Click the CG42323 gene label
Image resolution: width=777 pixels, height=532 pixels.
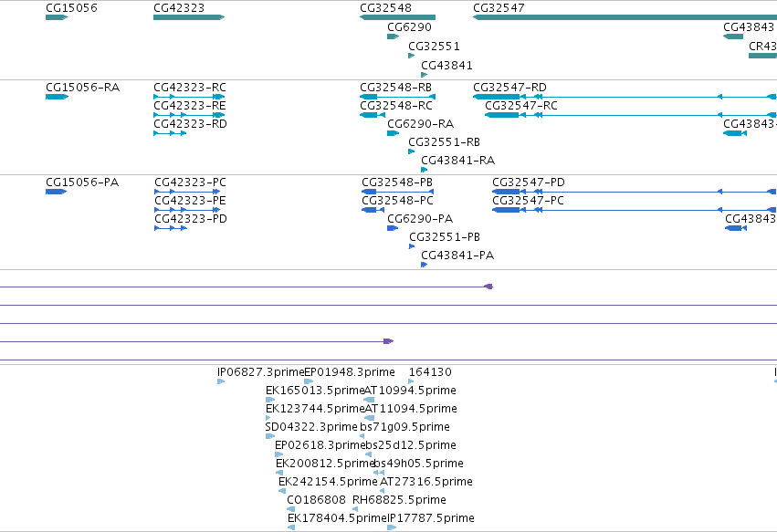pyautogui.click(x=179, y=8)
